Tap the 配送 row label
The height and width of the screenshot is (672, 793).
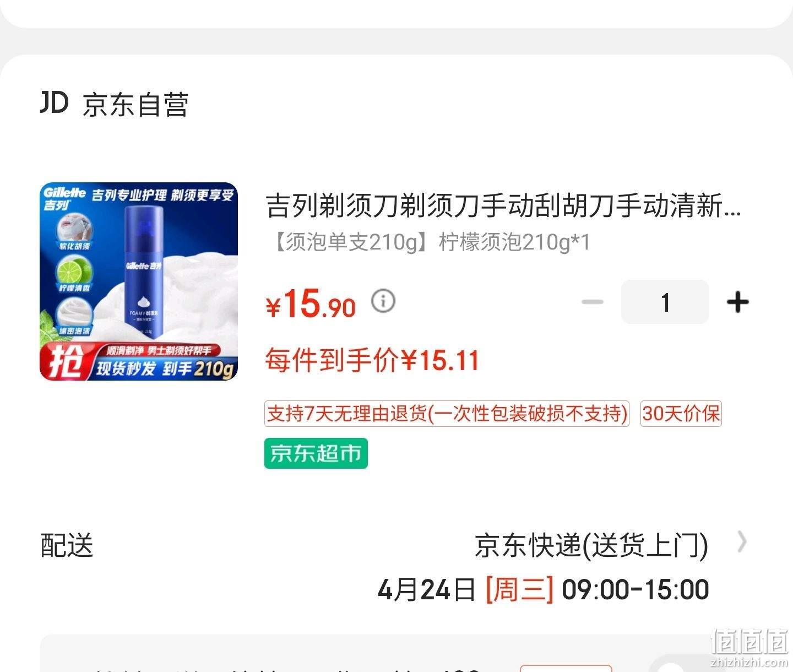point(67,545)
